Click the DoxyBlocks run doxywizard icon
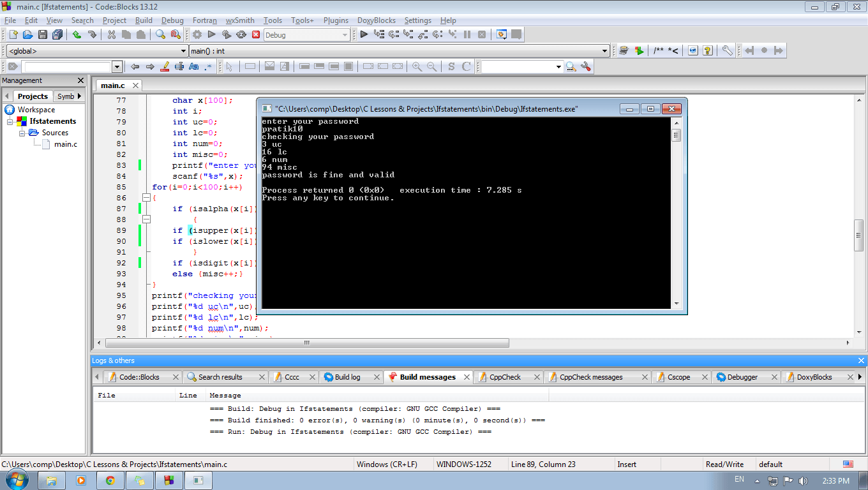Screen dimensions: 868x490 tap(624, 50)
